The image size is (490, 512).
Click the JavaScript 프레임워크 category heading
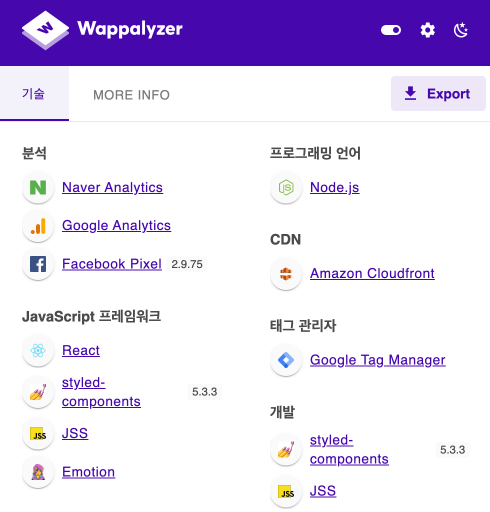tap(91, 316)
